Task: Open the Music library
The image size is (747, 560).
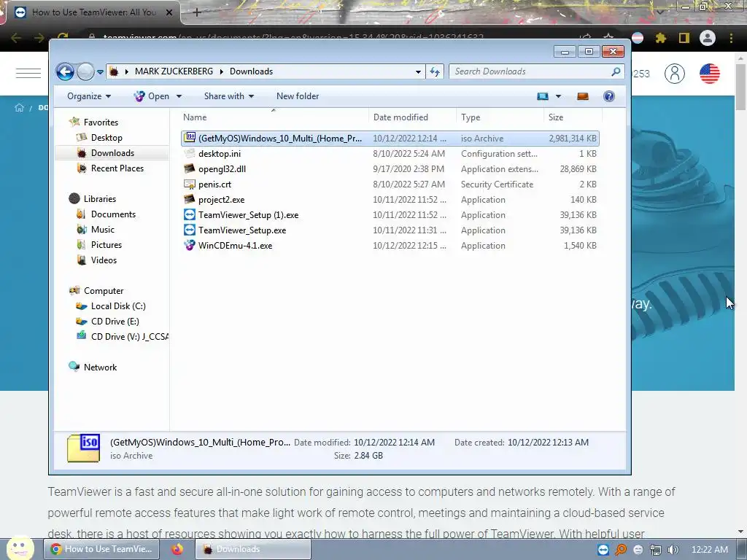Action: (102, 230)
